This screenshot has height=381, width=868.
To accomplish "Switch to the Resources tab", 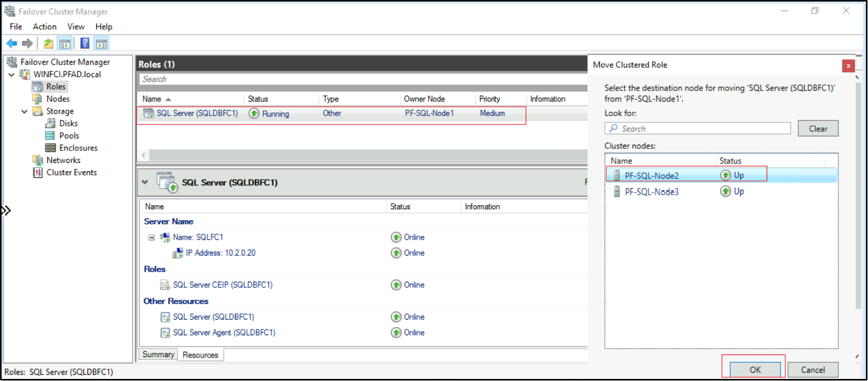I will 200,355.
